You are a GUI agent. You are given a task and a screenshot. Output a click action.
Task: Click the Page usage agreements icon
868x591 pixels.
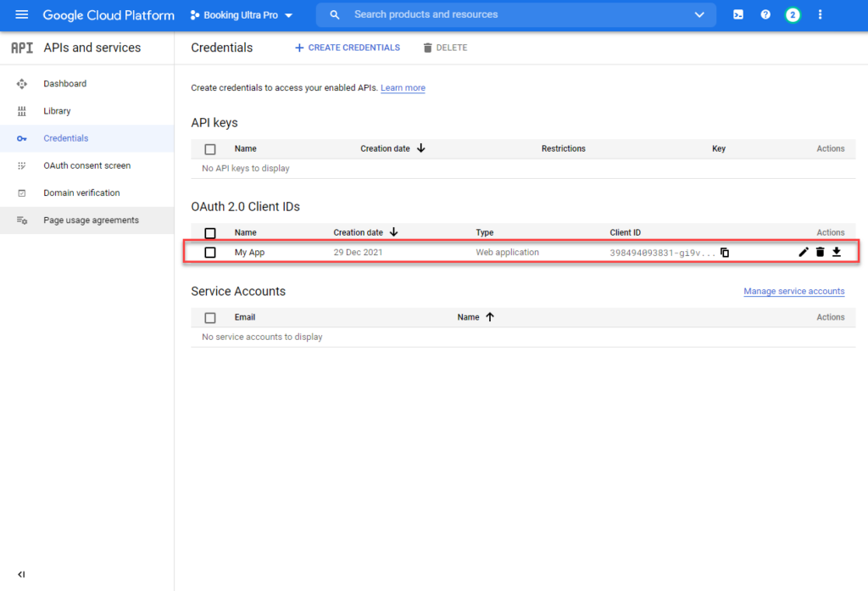(x=21, y=220)
